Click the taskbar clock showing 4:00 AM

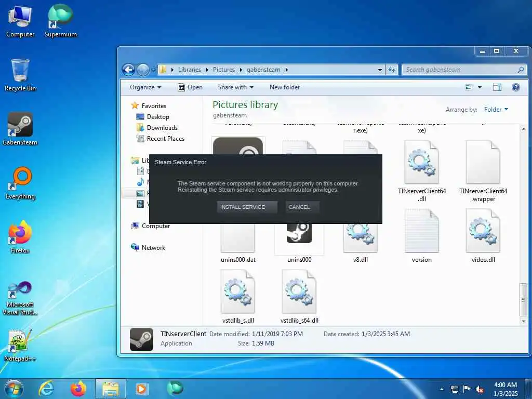[x=506, y=389]
